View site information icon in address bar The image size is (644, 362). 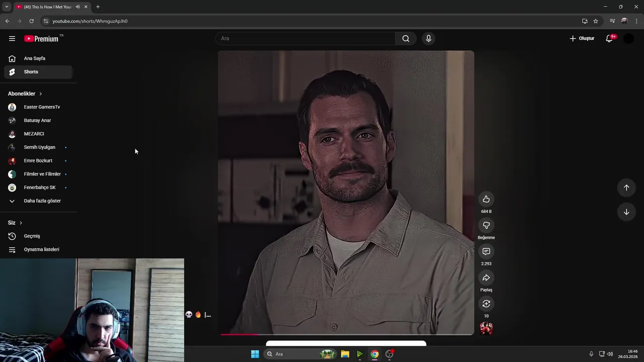point(46,21)
